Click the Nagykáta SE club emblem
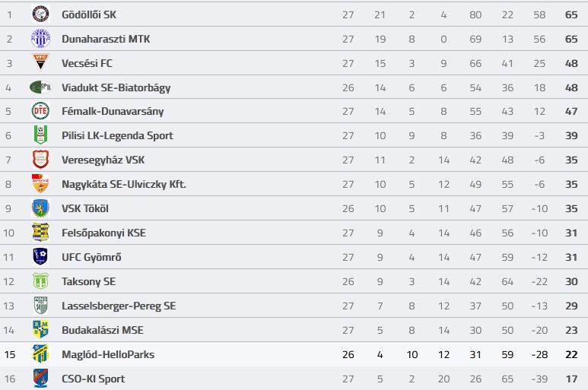Viewport: 588px width, 390px height. click(40, 184)
